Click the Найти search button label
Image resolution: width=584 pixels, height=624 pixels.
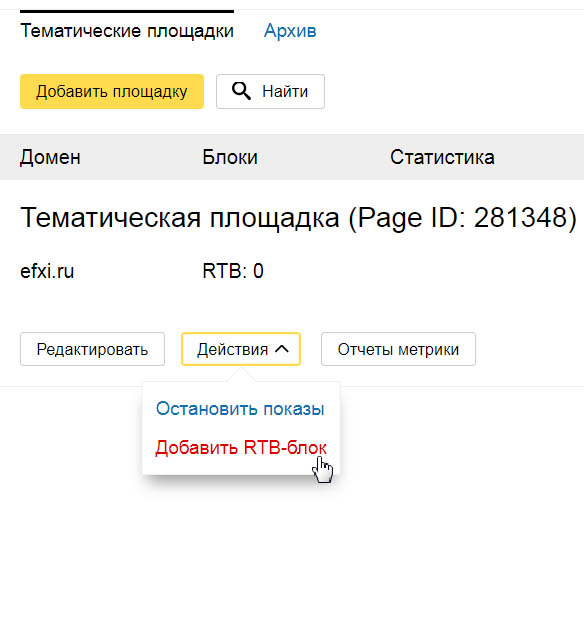tap(285, 92)
